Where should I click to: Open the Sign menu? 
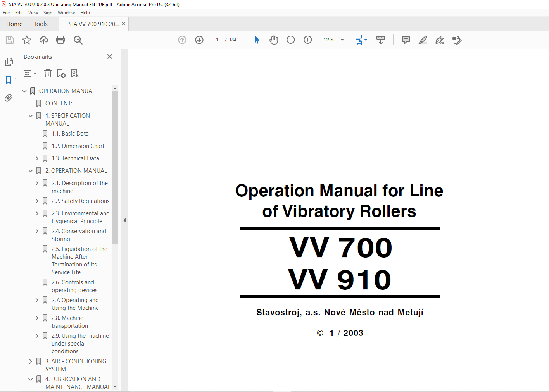coord(48,13)
